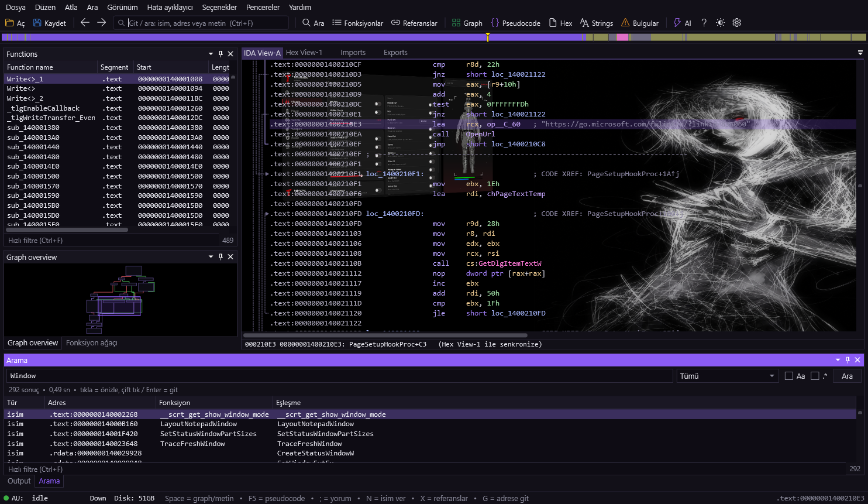
Task: Navigate back with the left arrow
Action: pyautogui.click(x=85, y=23)
